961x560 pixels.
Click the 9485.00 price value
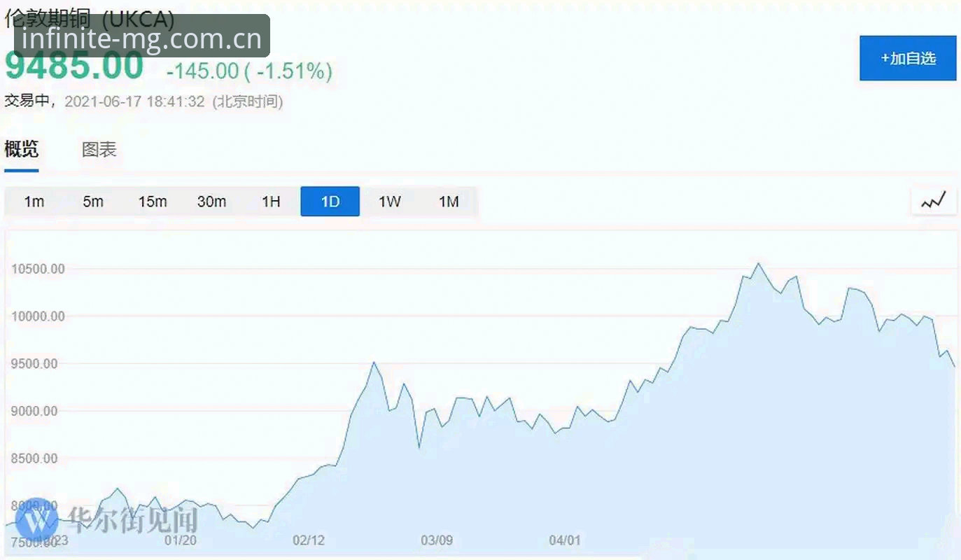point(74,66)
